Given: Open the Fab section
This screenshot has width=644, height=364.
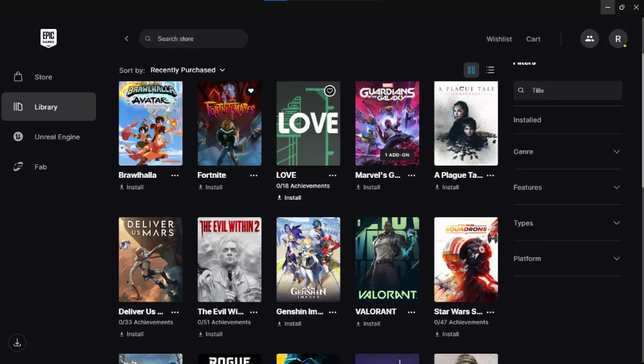Looking at the screenshot, I should click(48, 167).
